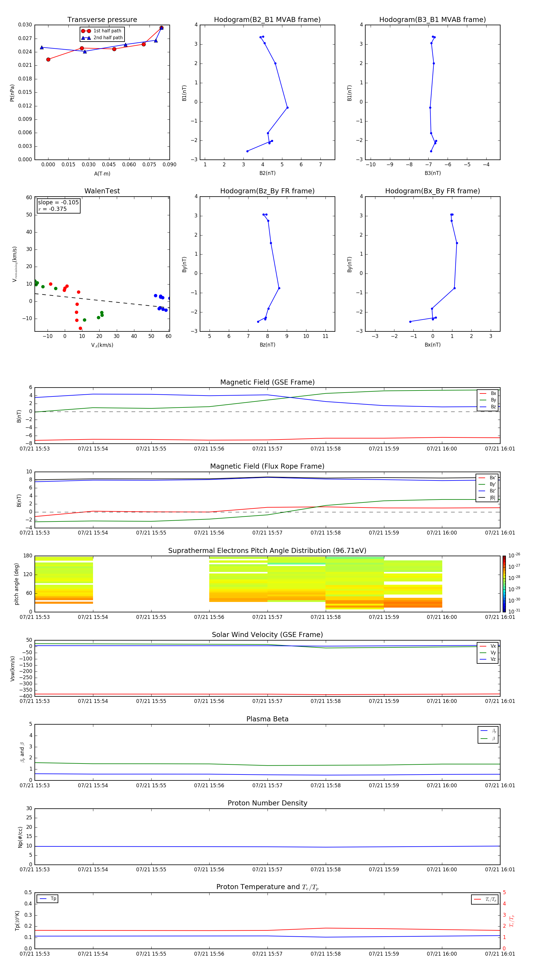Click the 'r = -0.375' annotation
The height and width of the screenshot is (980, 535).
pos(53,209)
